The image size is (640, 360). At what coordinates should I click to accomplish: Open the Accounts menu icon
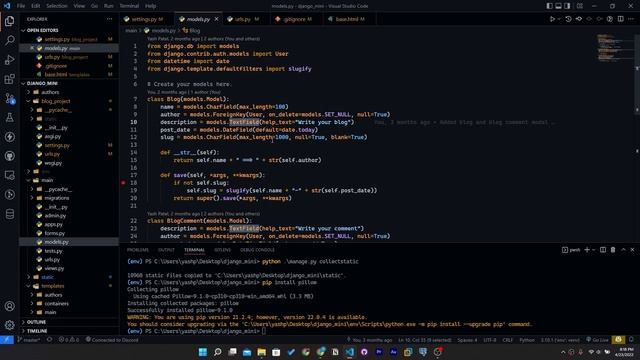9,306
